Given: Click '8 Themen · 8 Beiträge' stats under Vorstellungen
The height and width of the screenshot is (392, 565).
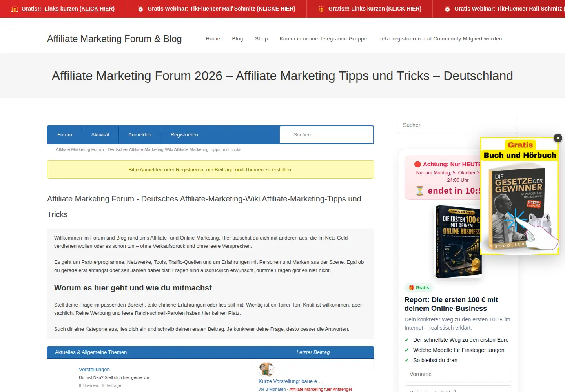Looking at the screenshot, I should pos(100,385).
